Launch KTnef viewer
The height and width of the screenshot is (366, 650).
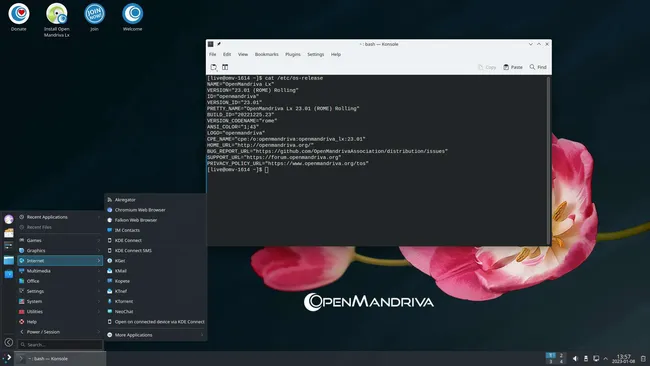[x=155, y=291]
